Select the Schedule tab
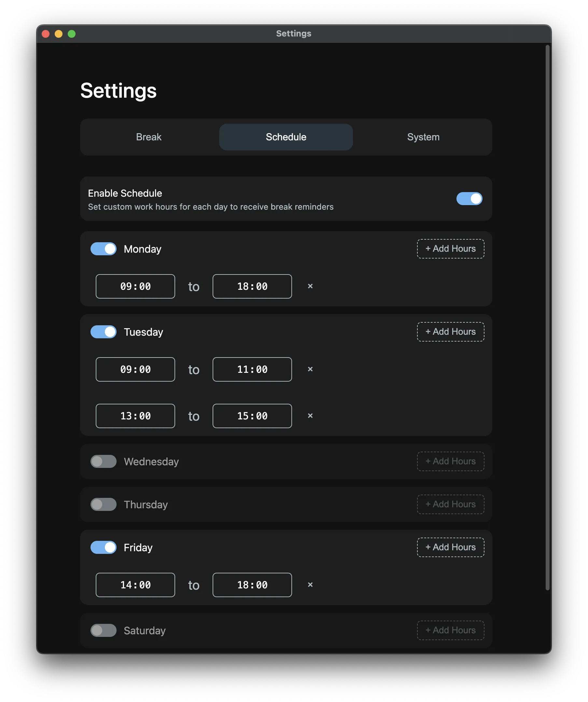The width and height of the screenshot is (588, 702). 286,137
